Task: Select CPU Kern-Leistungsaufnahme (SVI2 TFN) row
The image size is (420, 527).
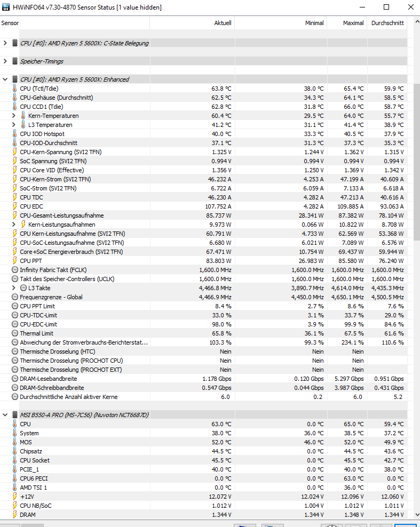Action: [x=204, y=234]
